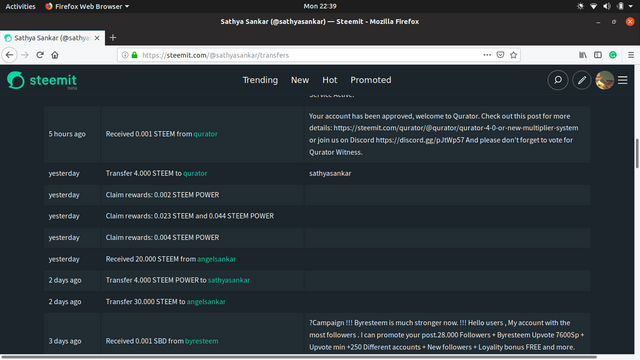The height and width of the screenshot is (360, 640).
Task: Click the '3 days ago' timestamp
Action: [65, 341]
